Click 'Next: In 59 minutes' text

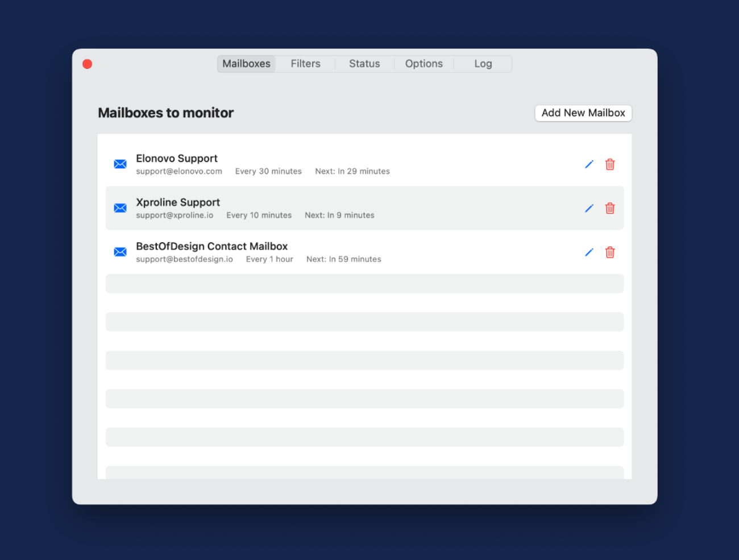[344, 259]
